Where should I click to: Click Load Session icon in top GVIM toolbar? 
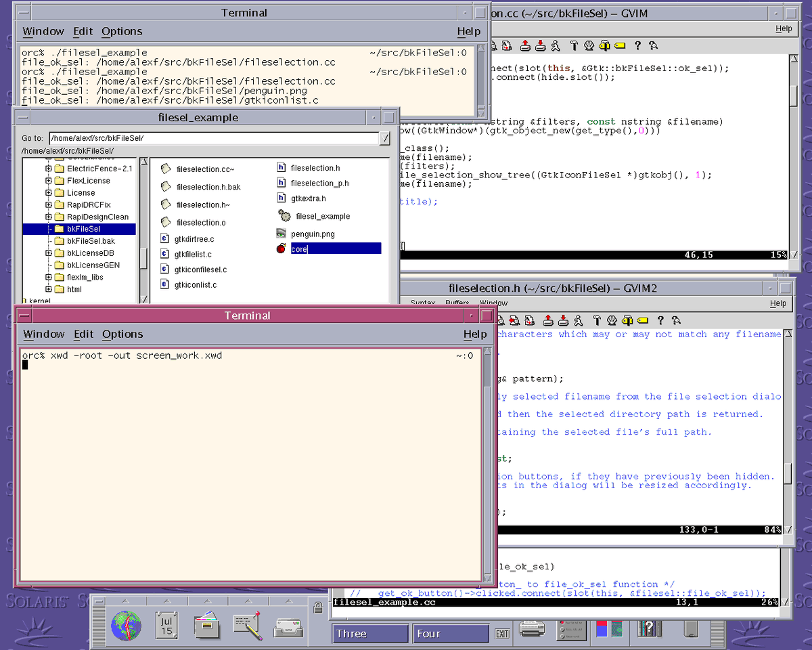pos(525,45)
